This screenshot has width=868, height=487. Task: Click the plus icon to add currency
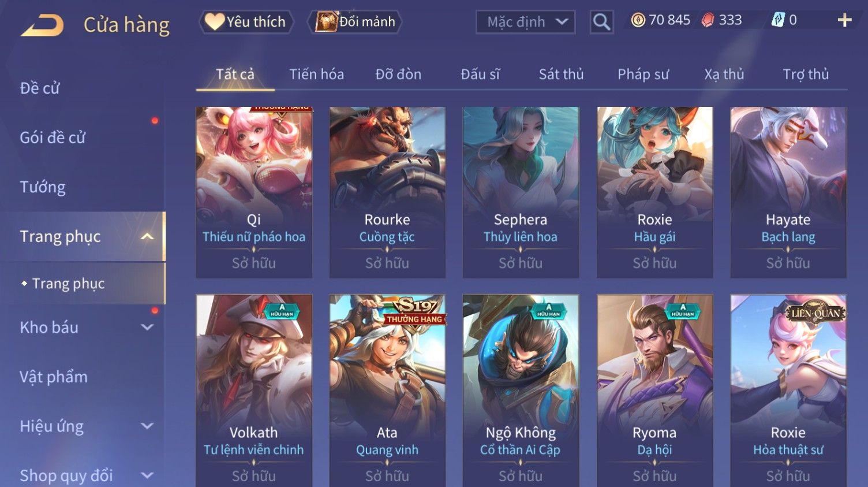click(x=844, y=21)
